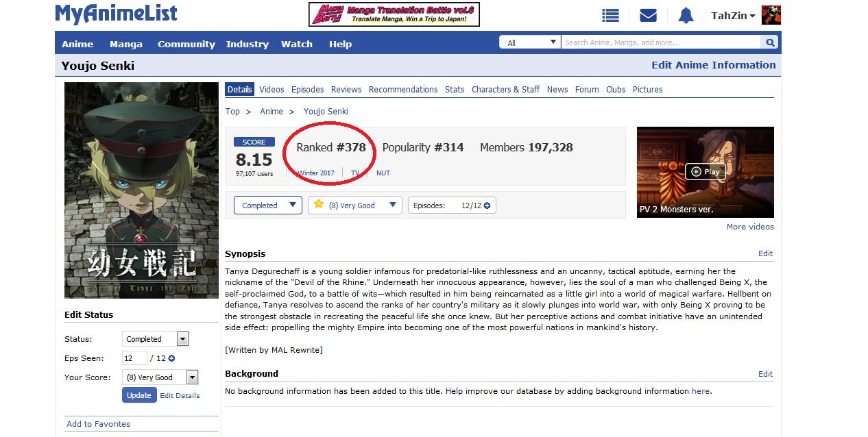
Task: Switch to the Pictures tab
Action: [648, 90]
